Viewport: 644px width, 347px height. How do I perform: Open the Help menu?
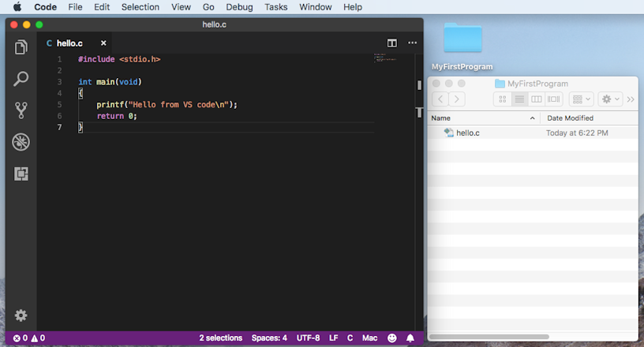click(x=353, y=7)
